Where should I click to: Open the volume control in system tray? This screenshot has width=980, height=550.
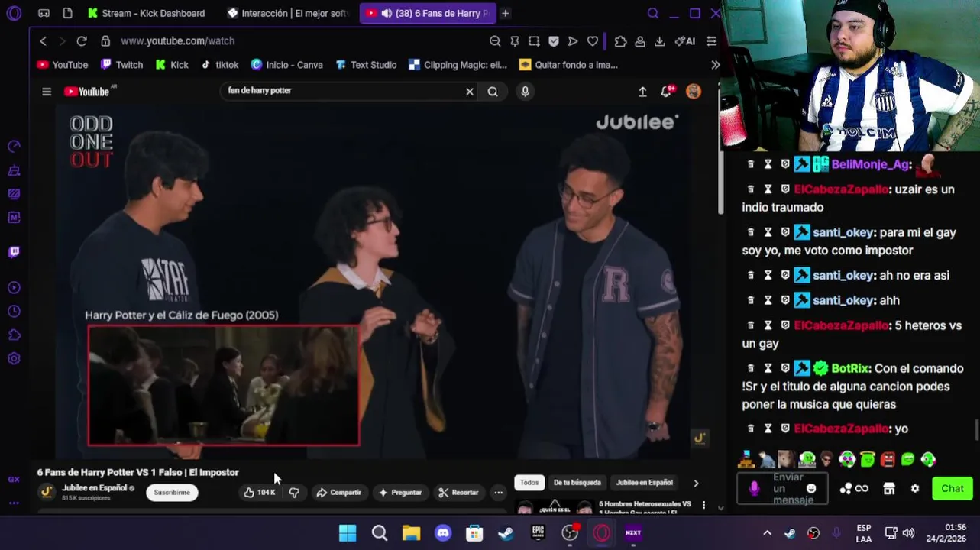click(908, 533)
